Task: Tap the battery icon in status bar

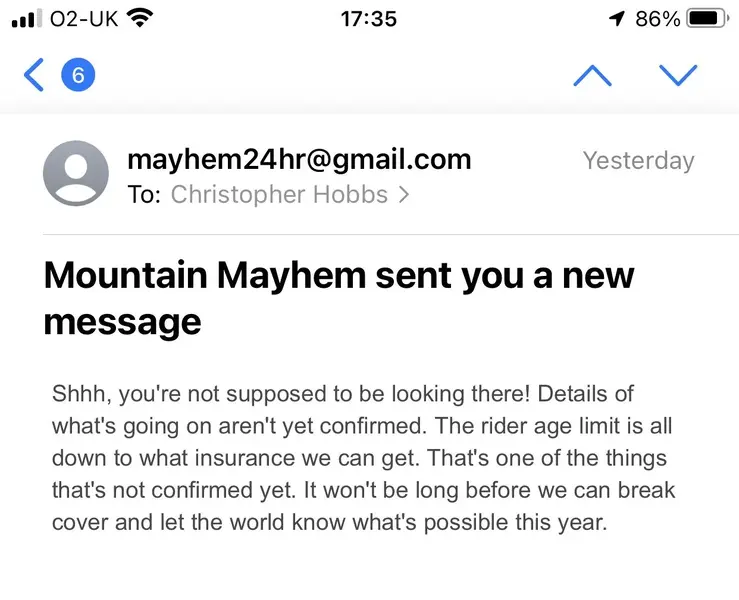Action: coord(707,19)
